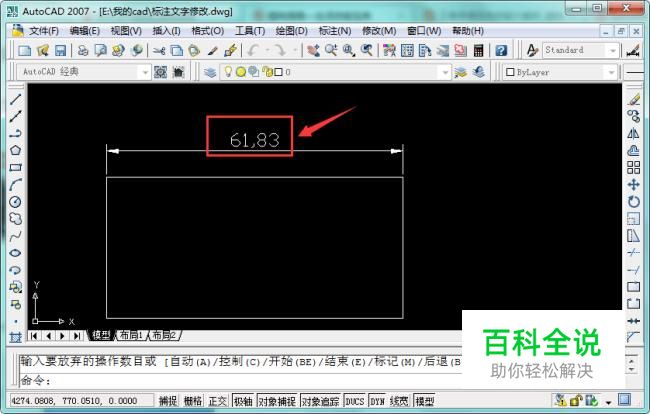
Task: Toggle 极轴 polar tracking
Action: (243, 401)
